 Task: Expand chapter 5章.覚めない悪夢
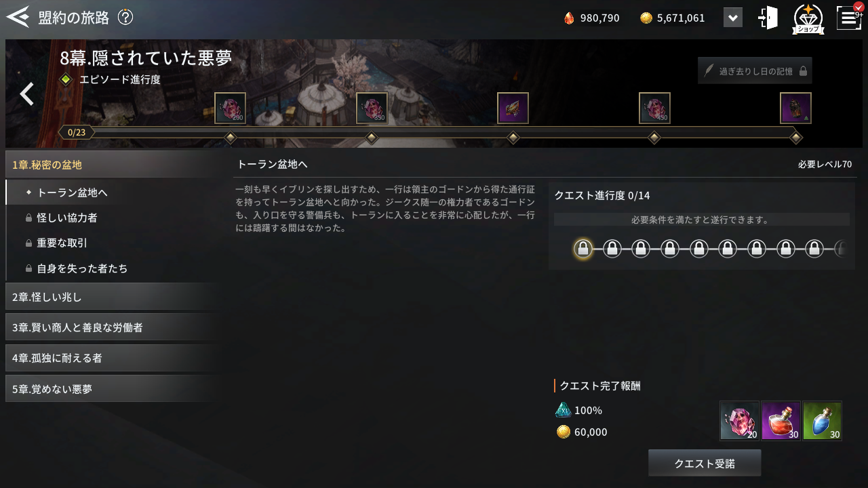(x=112, y=389)
